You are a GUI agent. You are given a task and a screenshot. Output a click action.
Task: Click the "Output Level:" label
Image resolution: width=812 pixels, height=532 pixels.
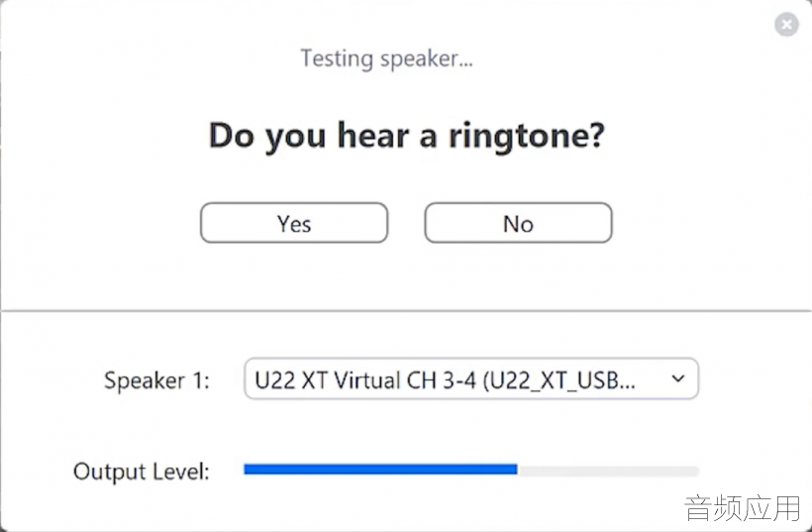142,472
